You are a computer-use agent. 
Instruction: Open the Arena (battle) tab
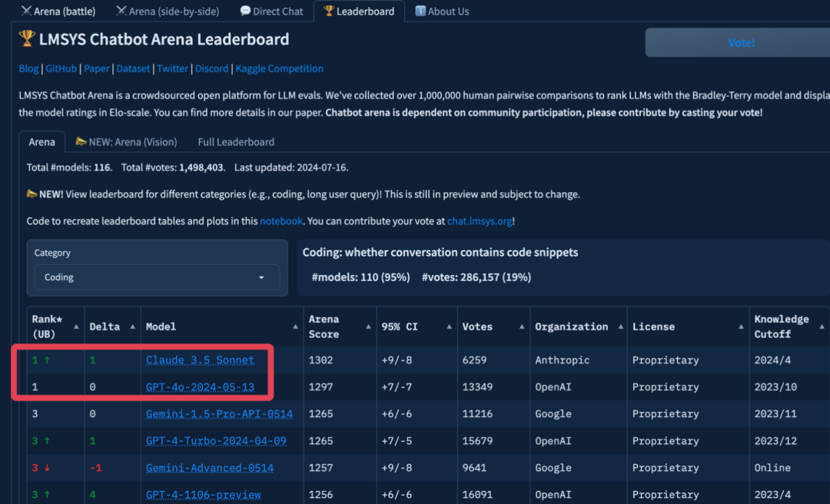click(58, 11)
